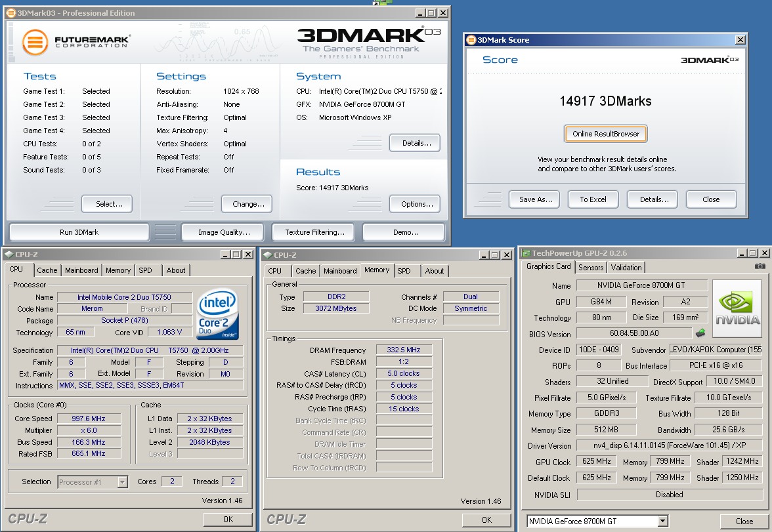Click the Subvendor field in GPU-Z

pyautogui.click(x=716, y=350)
